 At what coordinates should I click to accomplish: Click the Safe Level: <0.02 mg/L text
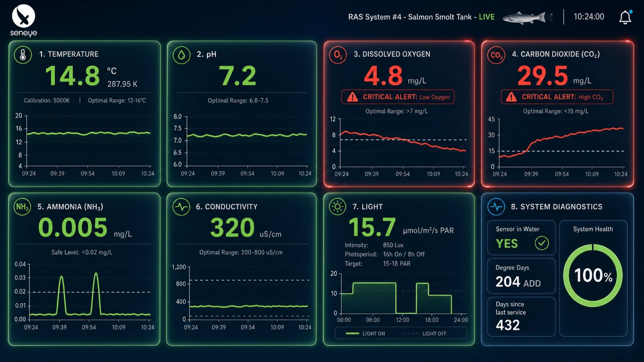click(x=82, y=252)
